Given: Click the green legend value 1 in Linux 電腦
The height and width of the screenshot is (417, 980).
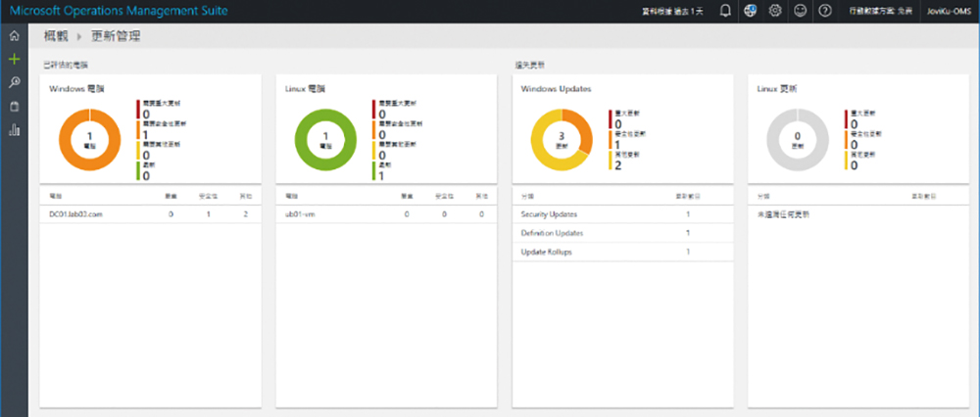Looking at the screenshot, I should [x=382, y=176].
